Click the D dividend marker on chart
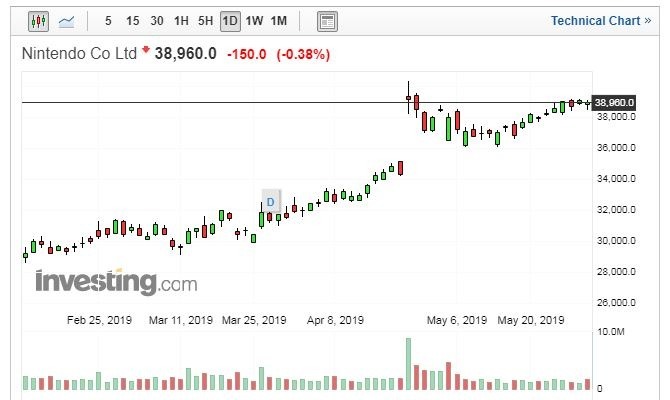This screenshot has height=400, width=670. pos(270,202)
